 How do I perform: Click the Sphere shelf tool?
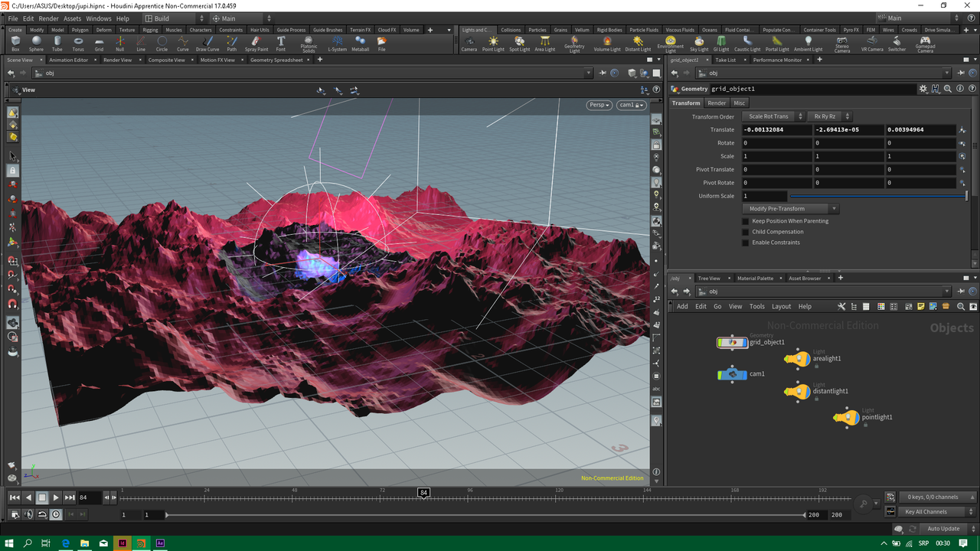36,44
